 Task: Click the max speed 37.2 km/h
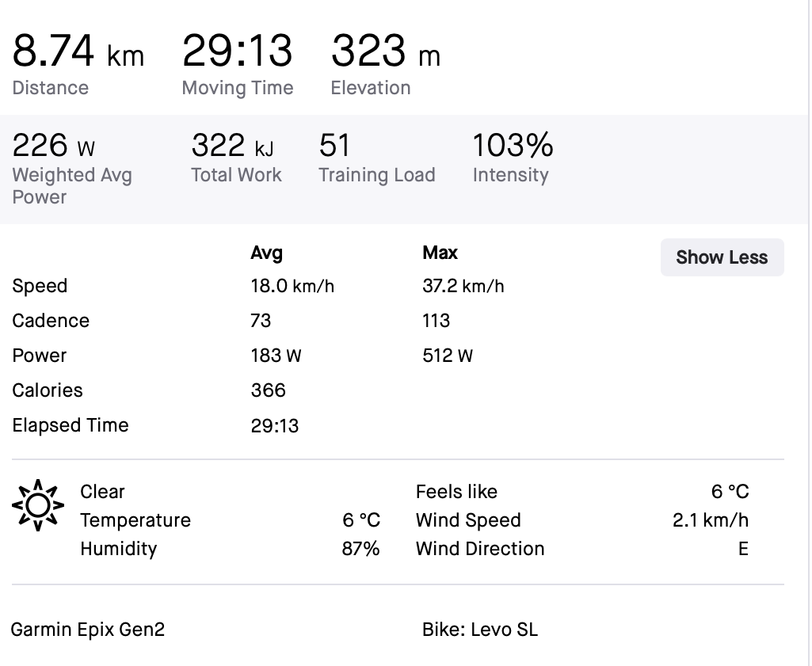click(463, 286)
